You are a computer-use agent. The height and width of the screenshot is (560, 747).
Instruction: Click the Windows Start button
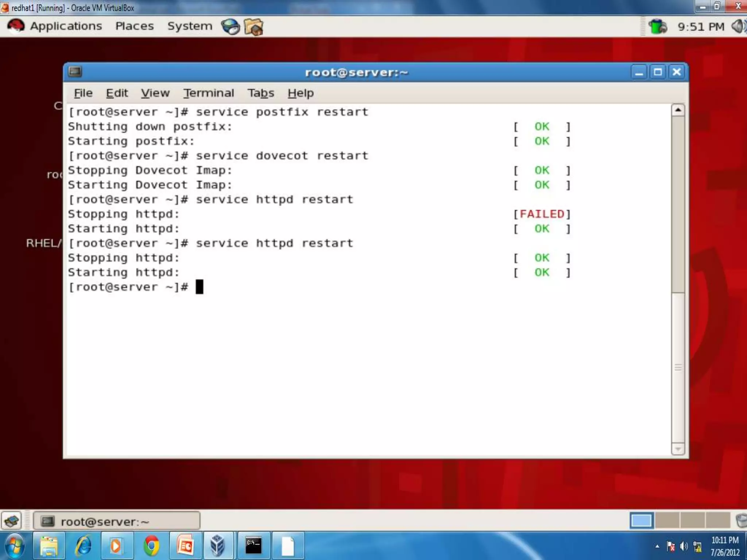click(15, 546)
